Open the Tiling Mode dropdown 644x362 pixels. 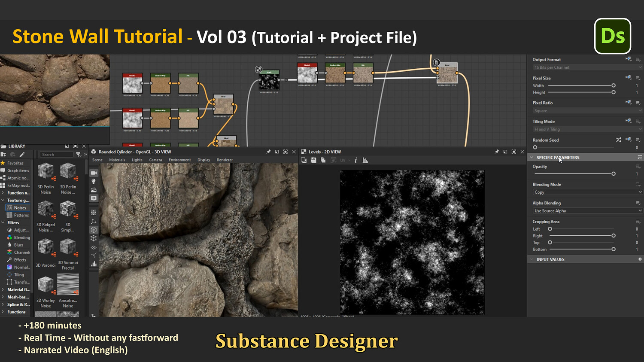tap(587, 129)
